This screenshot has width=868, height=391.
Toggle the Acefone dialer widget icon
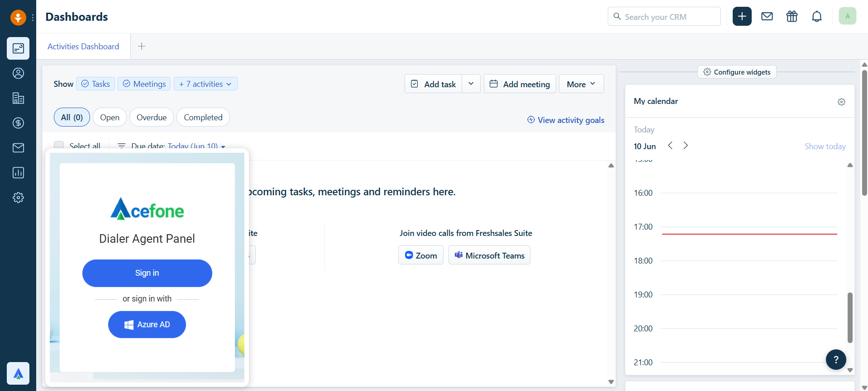(x=18, y=373)
